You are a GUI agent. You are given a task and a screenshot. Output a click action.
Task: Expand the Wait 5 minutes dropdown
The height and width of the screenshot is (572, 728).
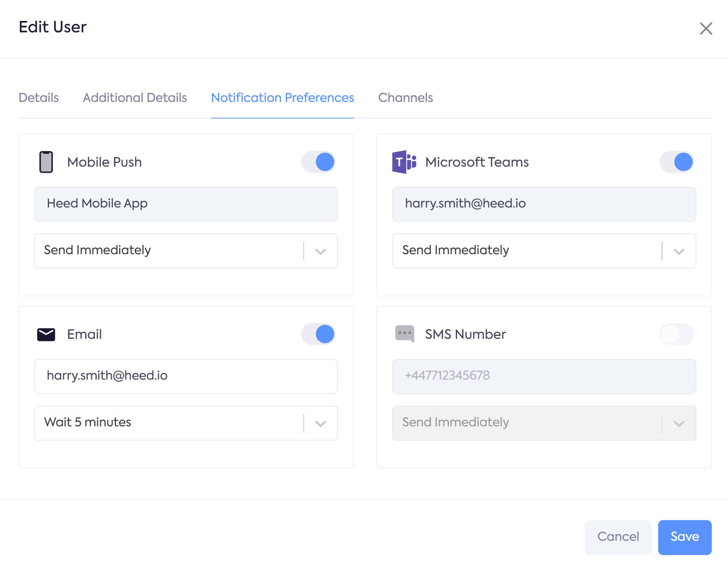click(x=320, y=423)
